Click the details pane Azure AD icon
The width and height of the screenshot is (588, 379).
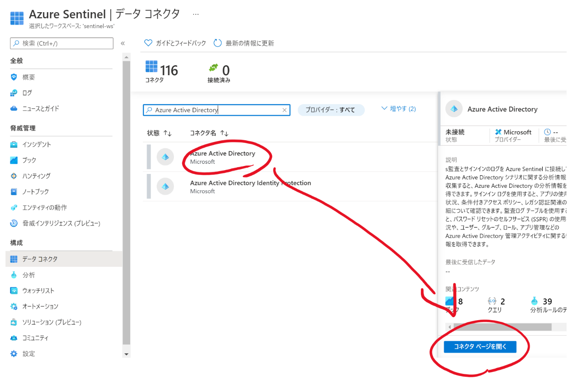click(454, 109)
